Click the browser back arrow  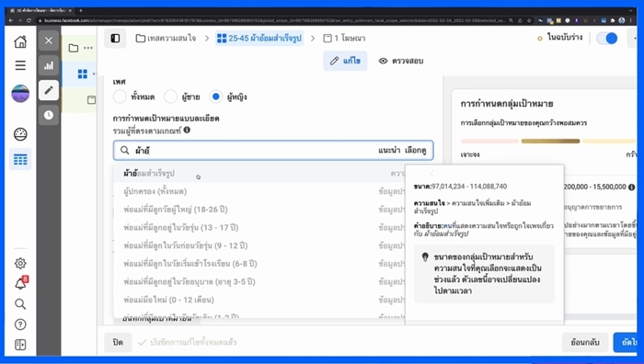point(11,20)
